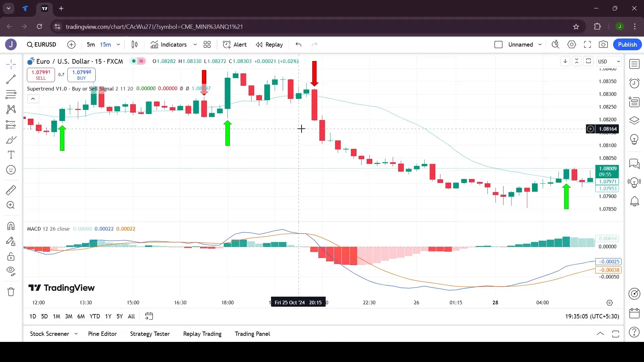644x362 pixels.
Task: Open quick search icon
Action: pyautogui.click(x=555, y=45)
